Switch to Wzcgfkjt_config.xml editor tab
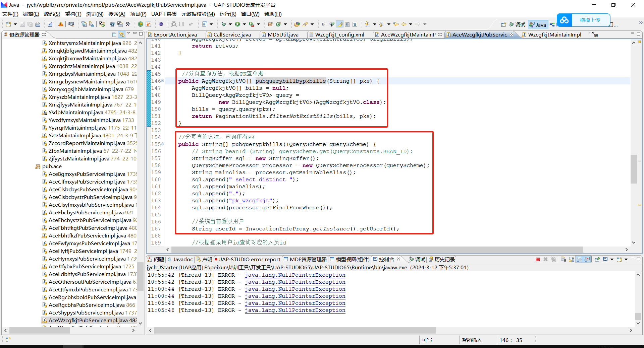 coord(339,34)
